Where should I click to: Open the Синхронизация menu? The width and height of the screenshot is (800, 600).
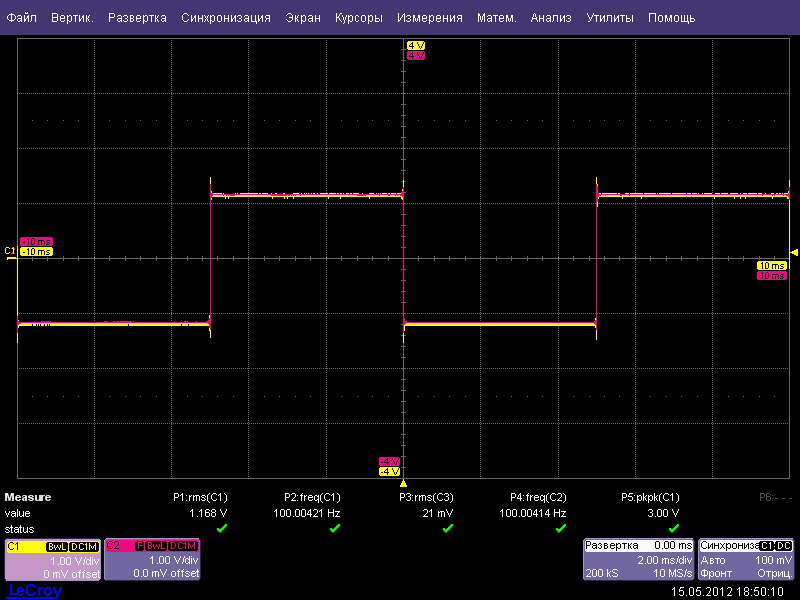tap(226, 18)
